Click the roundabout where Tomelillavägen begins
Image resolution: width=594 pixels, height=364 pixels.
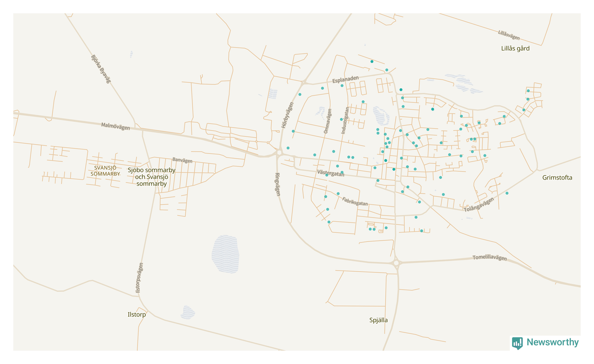[x=396, y=263]
